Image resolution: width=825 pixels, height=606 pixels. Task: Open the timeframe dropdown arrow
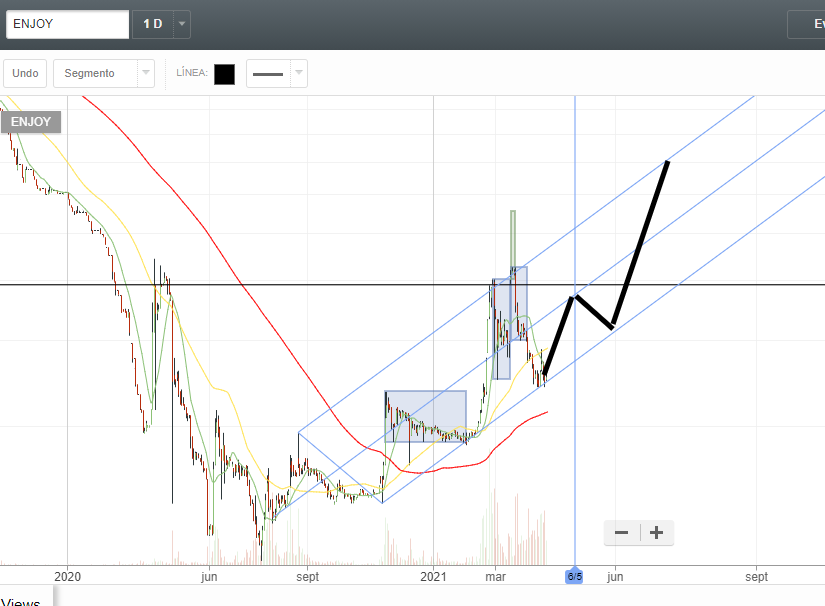(x=182, y=24)
